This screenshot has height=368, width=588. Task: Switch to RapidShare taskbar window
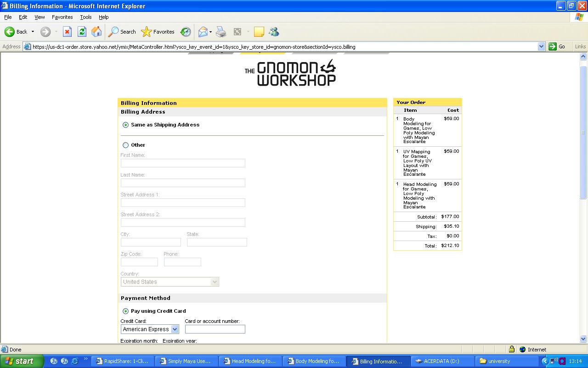pos(123,361)
